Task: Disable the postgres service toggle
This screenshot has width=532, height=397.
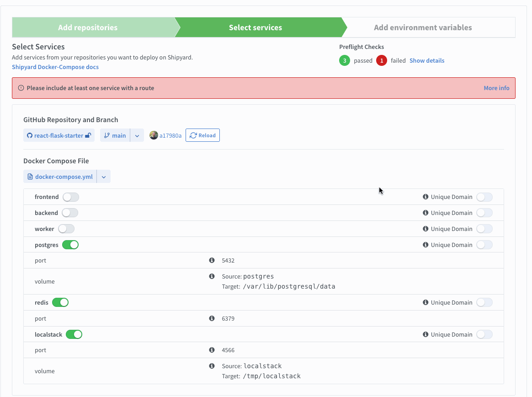Action: click(70, 245)
